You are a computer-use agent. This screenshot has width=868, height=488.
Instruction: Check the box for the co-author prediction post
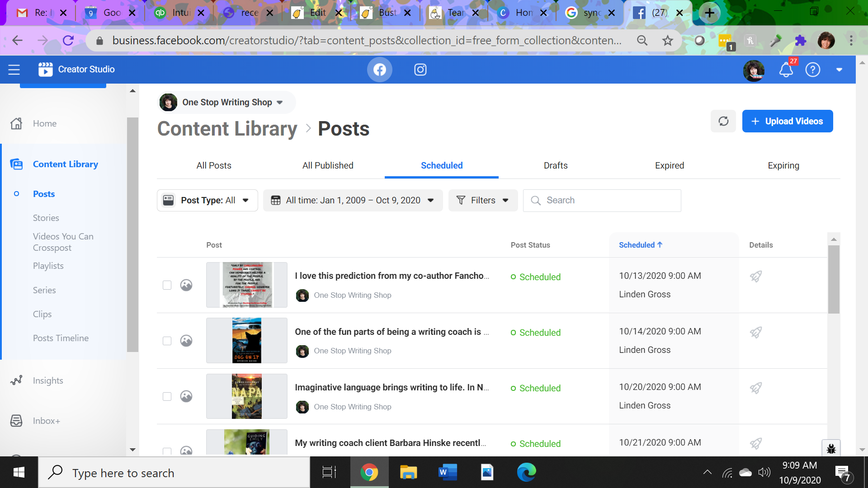click(x=167, y=285)
